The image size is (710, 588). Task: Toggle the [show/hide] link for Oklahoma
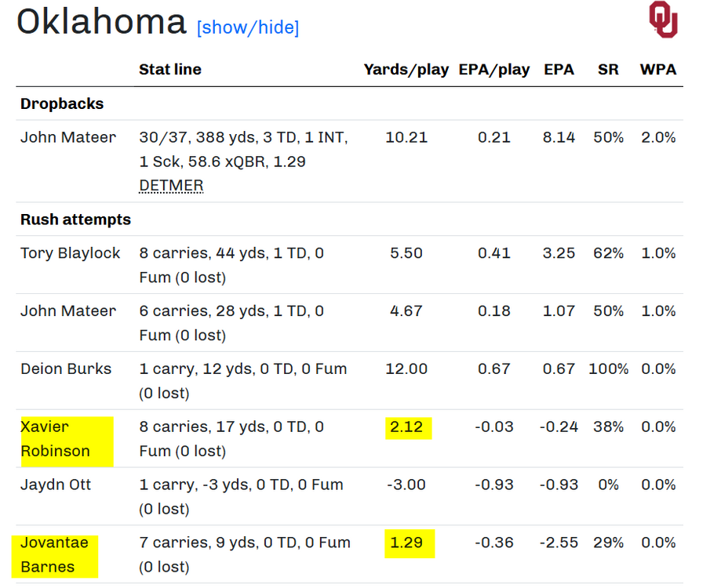point(248,27)
